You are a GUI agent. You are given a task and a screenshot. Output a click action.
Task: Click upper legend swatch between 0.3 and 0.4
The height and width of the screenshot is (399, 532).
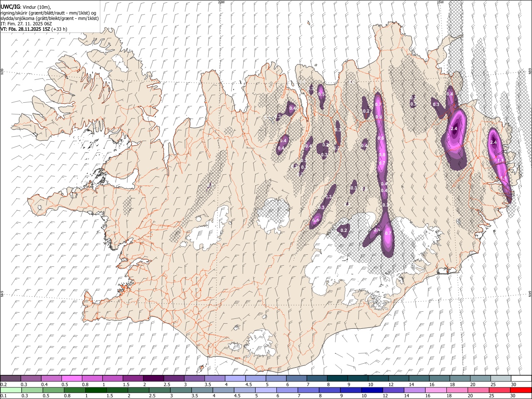pos(31,378)
